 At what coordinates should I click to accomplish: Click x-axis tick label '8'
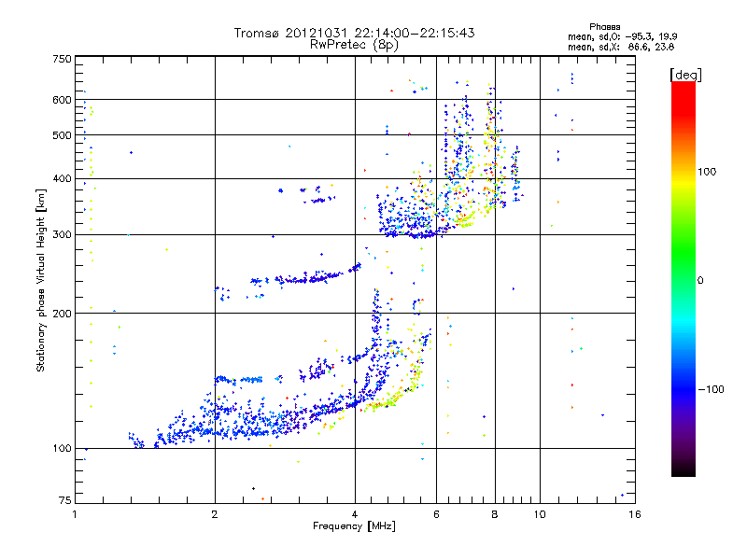tap(495, 514)
